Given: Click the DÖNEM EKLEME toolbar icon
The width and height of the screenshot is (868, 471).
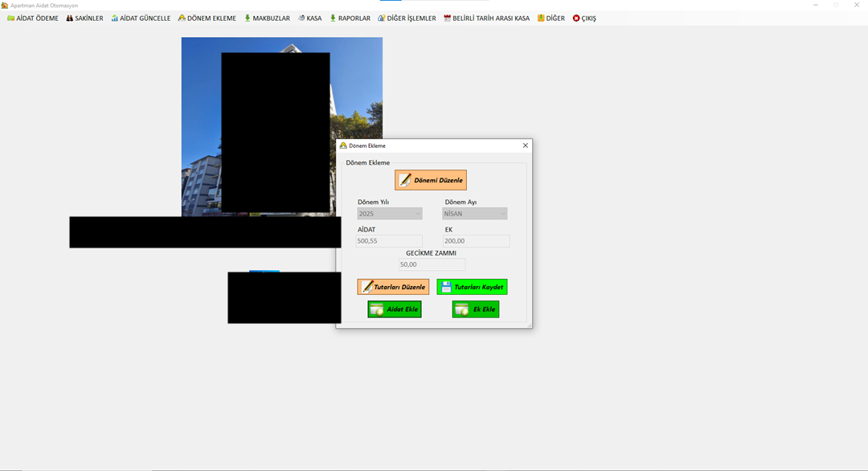Looking at the screenshot, I should coord(182,18).
